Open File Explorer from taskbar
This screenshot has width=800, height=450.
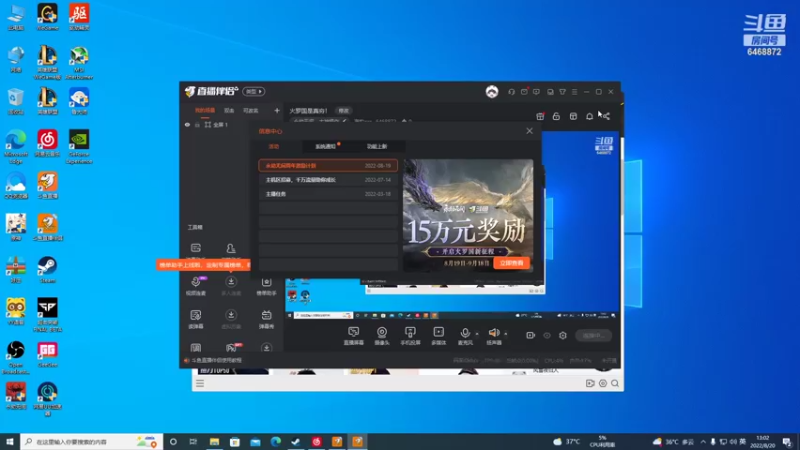[x=214, y=442]
